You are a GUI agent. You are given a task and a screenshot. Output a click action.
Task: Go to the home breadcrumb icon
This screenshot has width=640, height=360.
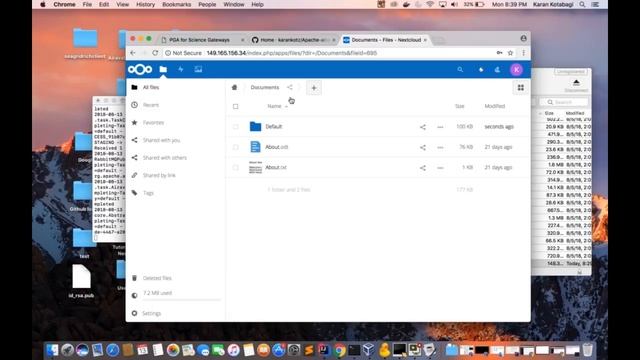[x=234, y=87]
